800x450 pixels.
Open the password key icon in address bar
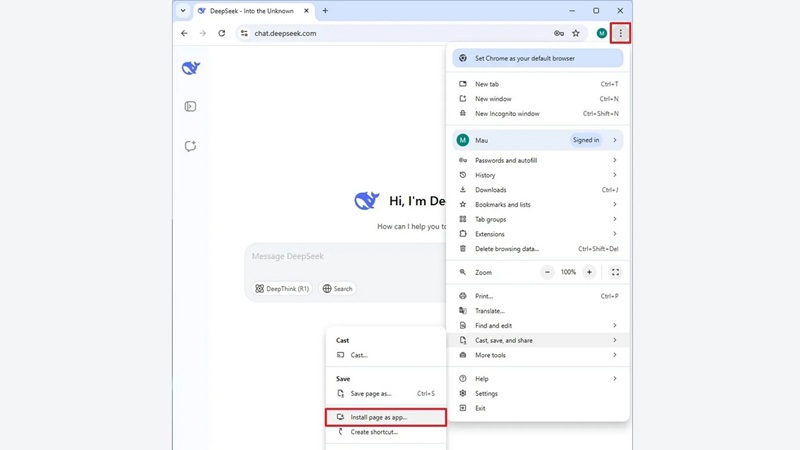coord(559,33)
